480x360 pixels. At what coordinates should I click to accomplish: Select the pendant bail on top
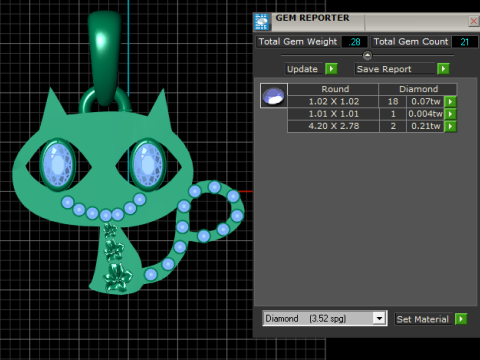(104, 58)
